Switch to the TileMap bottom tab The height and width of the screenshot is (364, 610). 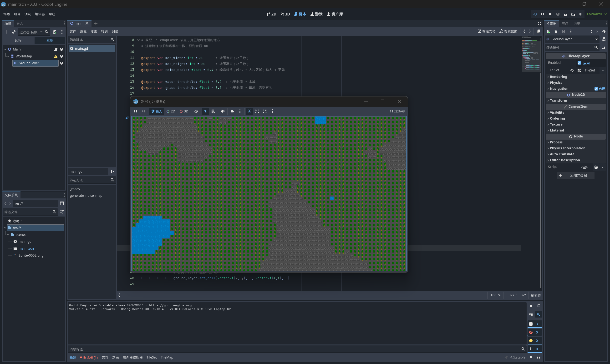167,357
